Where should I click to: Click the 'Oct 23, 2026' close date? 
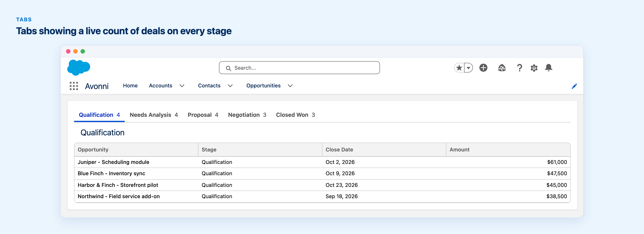point(342,185)
